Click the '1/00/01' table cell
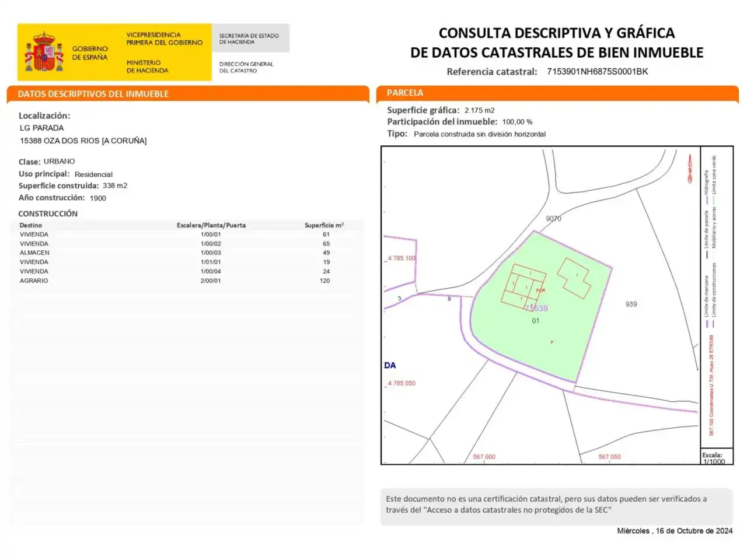 (x=211, y=235)
